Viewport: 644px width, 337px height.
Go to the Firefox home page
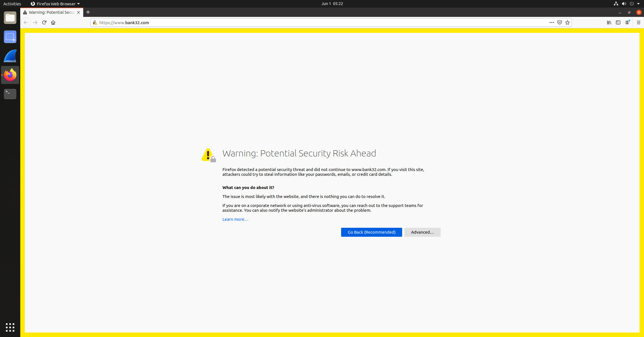click(53, 22)
